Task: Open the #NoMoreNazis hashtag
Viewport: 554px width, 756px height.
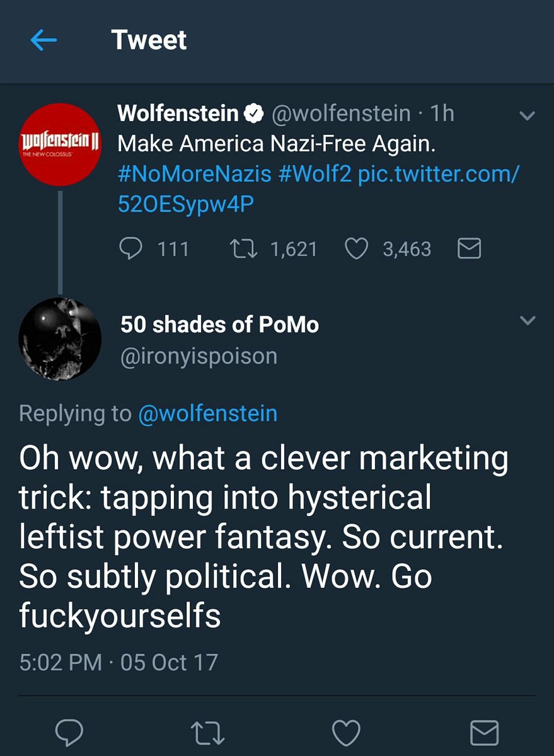Action: point(195,175)
